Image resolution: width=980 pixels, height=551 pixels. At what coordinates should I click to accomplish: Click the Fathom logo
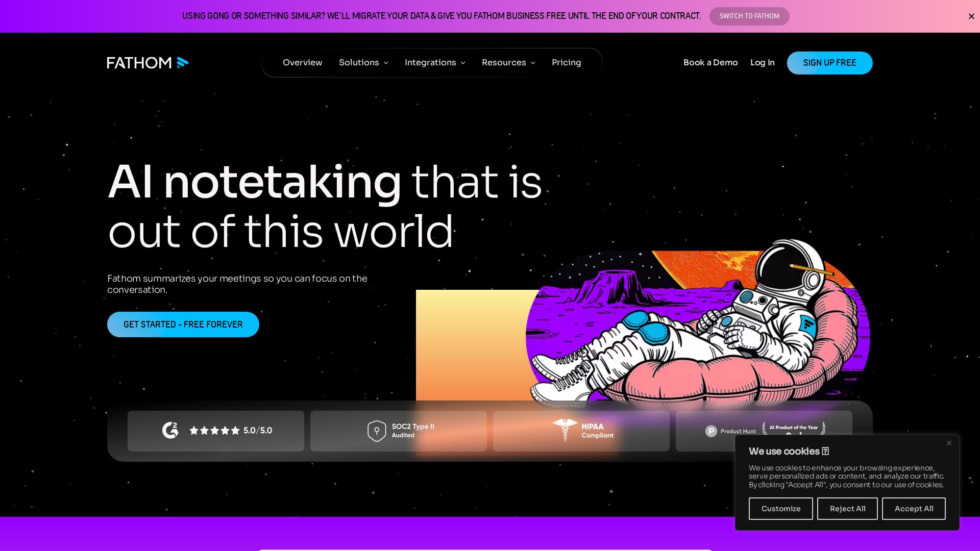(x=147, y=63)
